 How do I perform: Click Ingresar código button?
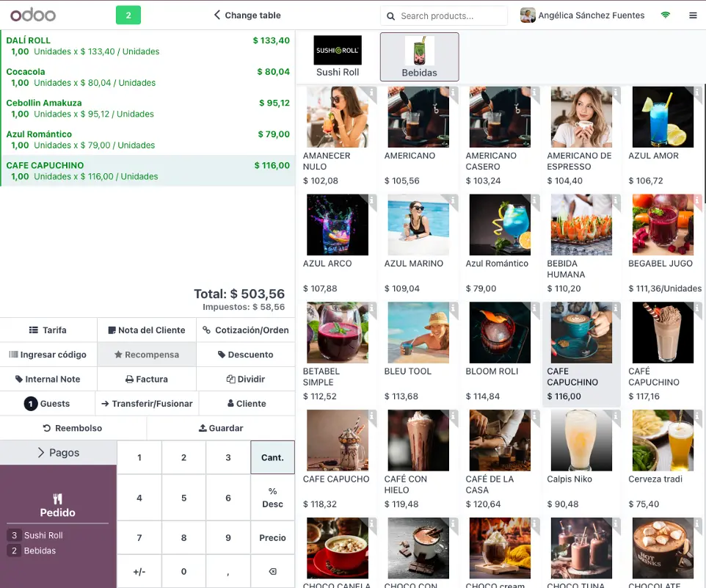click(48, 355)
